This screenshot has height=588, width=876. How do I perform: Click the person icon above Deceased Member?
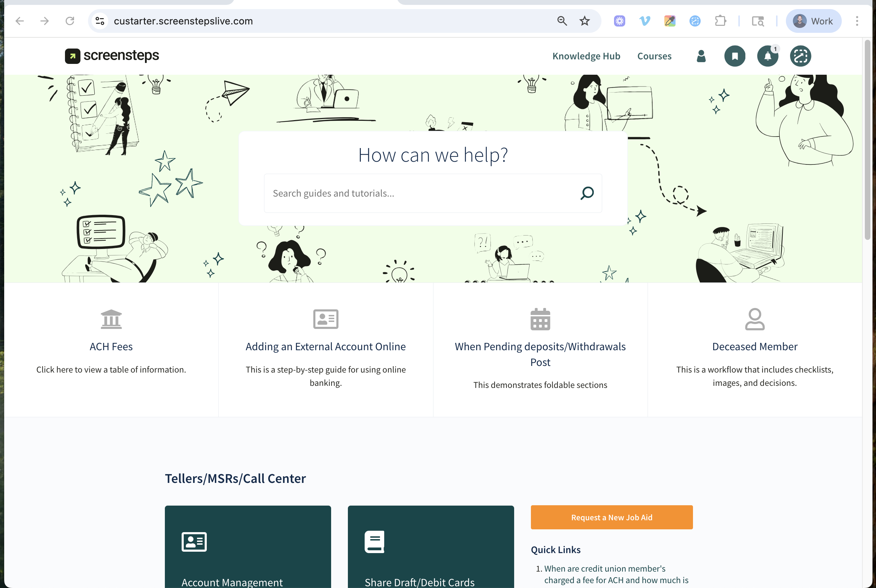(754, 319)
